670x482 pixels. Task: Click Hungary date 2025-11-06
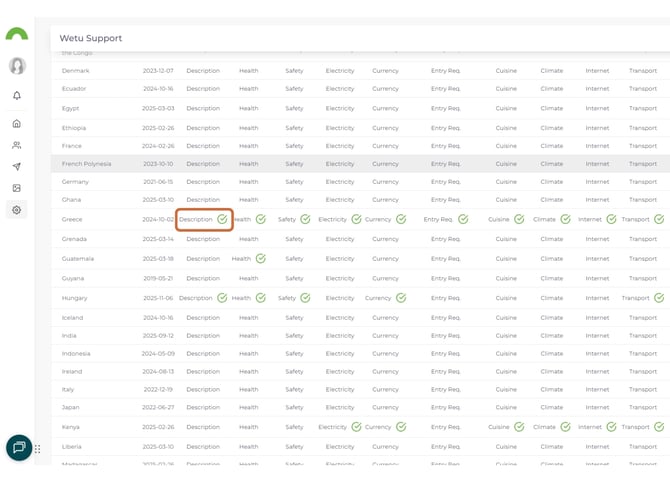tap(158, 298)
